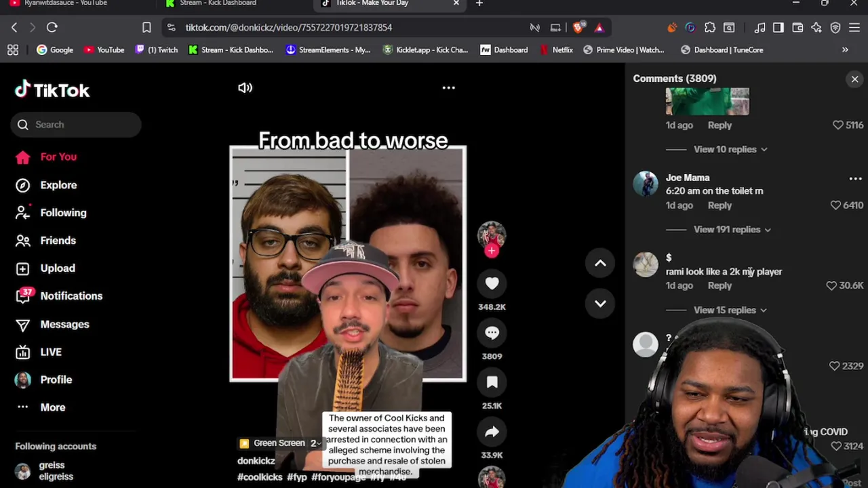Open the Kicklet.app bookmark
Image resolution: width=868 pixels, height=488 pixels.
(425, 49)
